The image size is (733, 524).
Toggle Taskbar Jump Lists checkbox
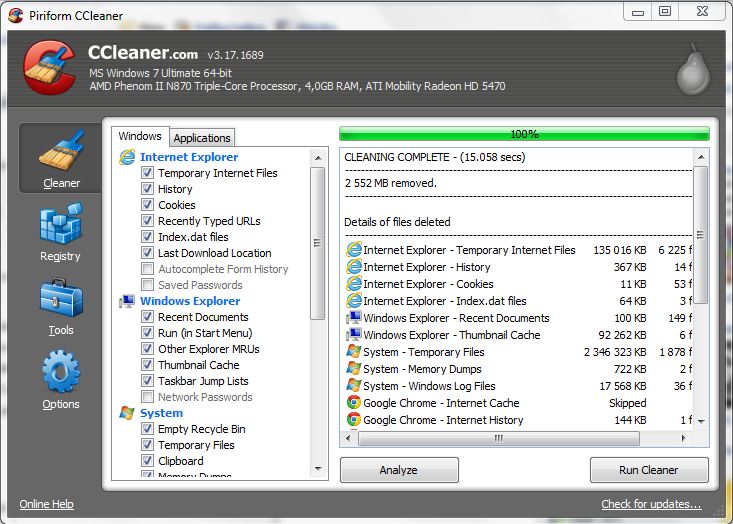click(x=147, y=380)
